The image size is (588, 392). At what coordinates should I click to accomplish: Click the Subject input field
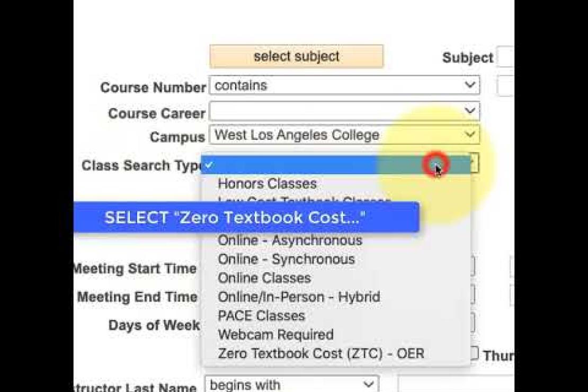505,57
